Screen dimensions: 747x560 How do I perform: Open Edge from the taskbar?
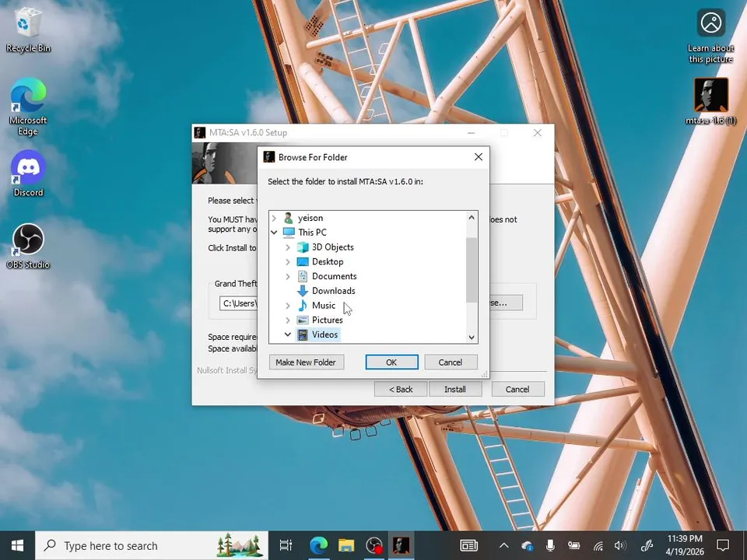pyautogui.click(x=319, y=546)
